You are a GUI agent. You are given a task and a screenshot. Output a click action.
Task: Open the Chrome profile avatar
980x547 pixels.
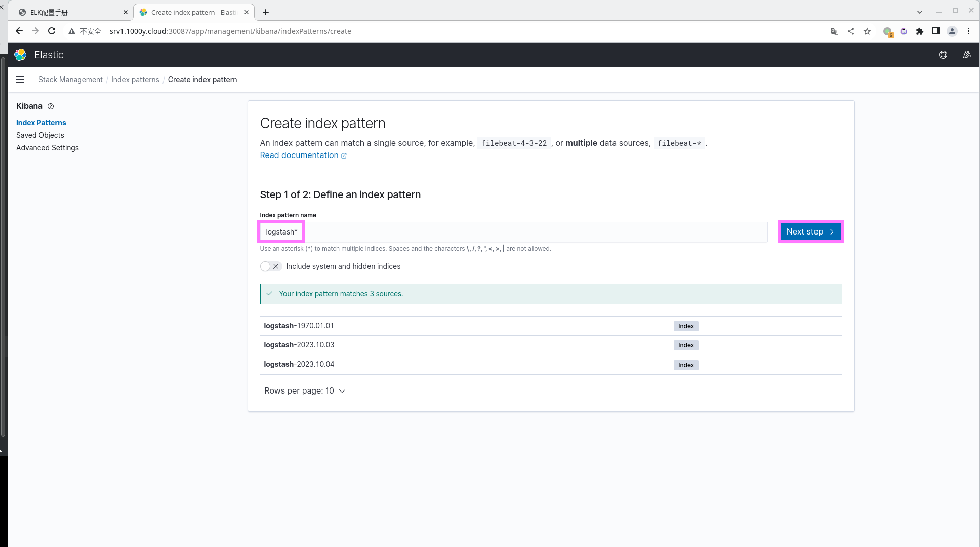[952, 31]
